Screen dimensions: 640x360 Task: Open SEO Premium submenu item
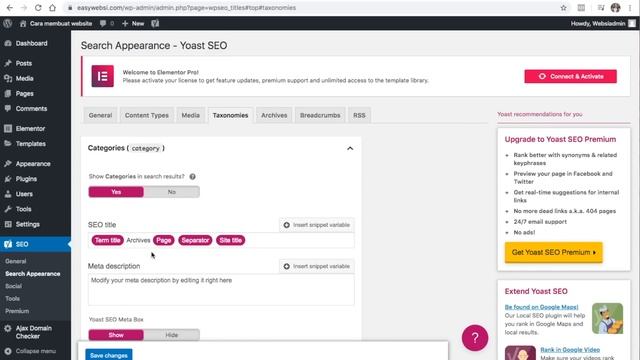[x=17, y=311]
